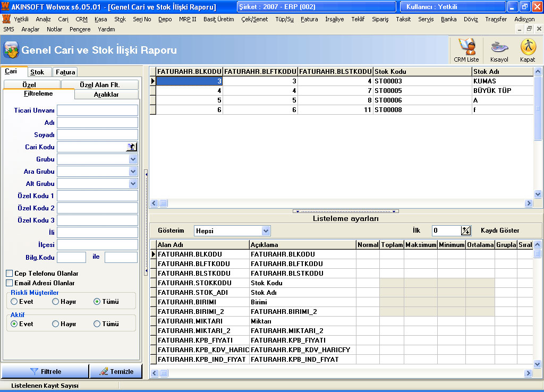Open the Gösterim Hepsi dropdown
544x392 pixels.
click(x=266, y=231)
